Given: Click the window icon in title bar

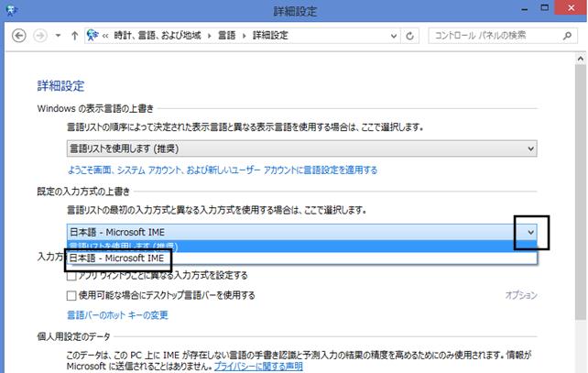Looking at the screenshot, I should 11,10.
